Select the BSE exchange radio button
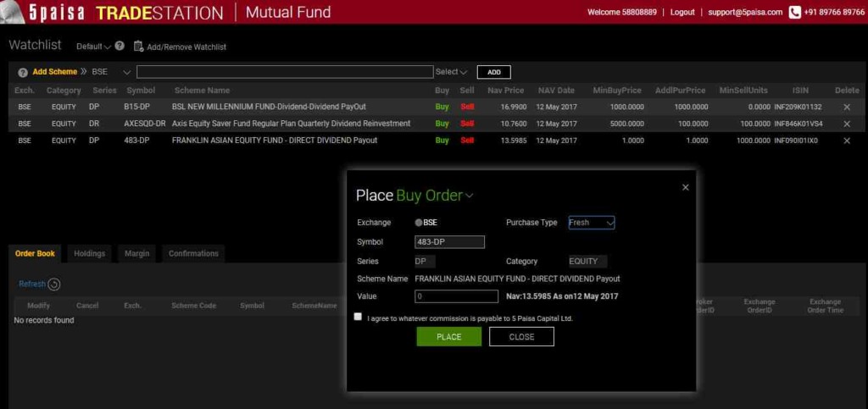Screen dimensions: 868x409 [x=419, y=223]
